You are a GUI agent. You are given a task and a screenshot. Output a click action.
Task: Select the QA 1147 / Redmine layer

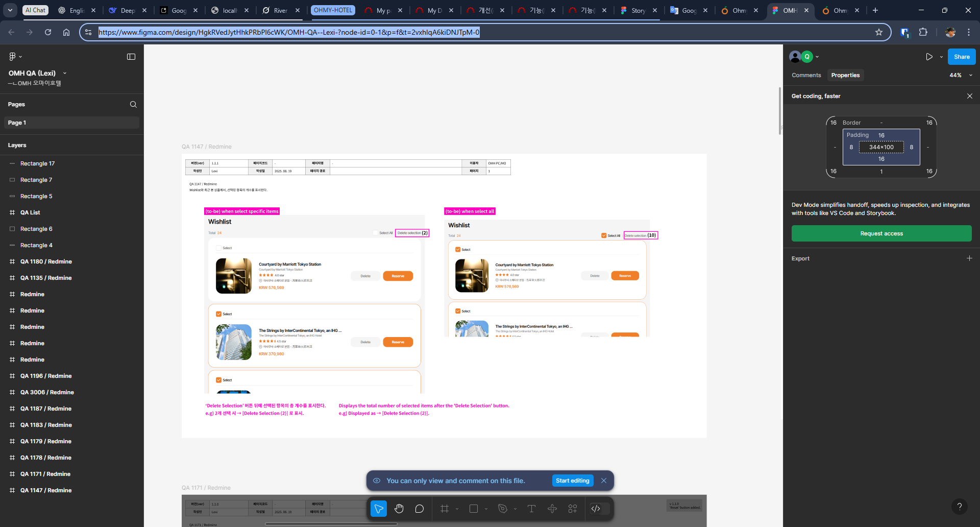[71, 490]
